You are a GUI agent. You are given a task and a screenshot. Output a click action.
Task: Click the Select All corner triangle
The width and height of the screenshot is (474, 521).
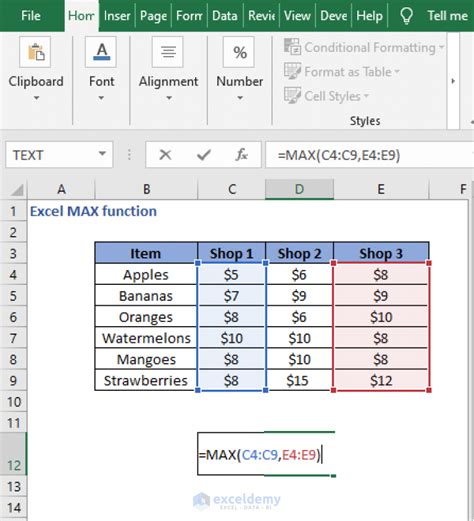coord(17,190)
